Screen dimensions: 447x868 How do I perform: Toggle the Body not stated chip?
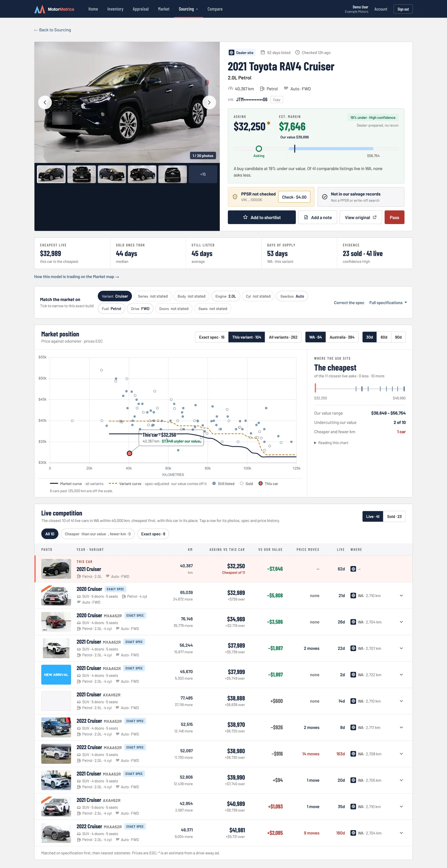coord(192,296)
